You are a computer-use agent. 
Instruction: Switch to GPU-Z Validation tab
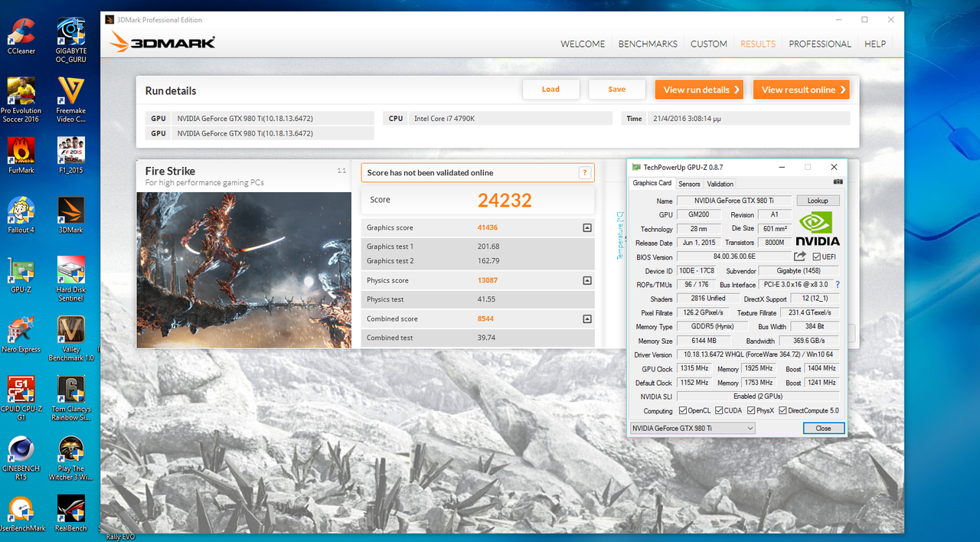[720, 184]
